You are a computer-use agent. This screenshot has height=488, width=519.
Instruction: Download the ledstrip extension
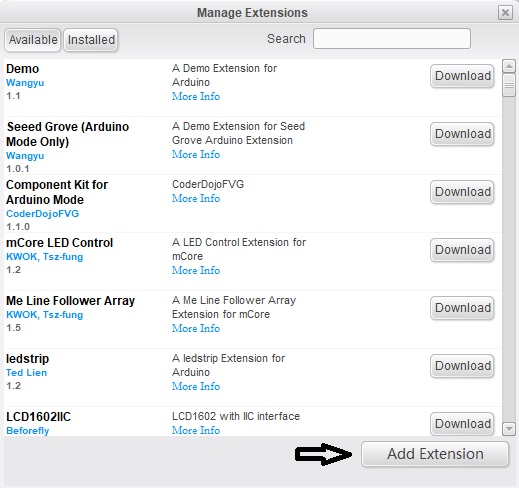pyautogui.click(x=462, y=366)
